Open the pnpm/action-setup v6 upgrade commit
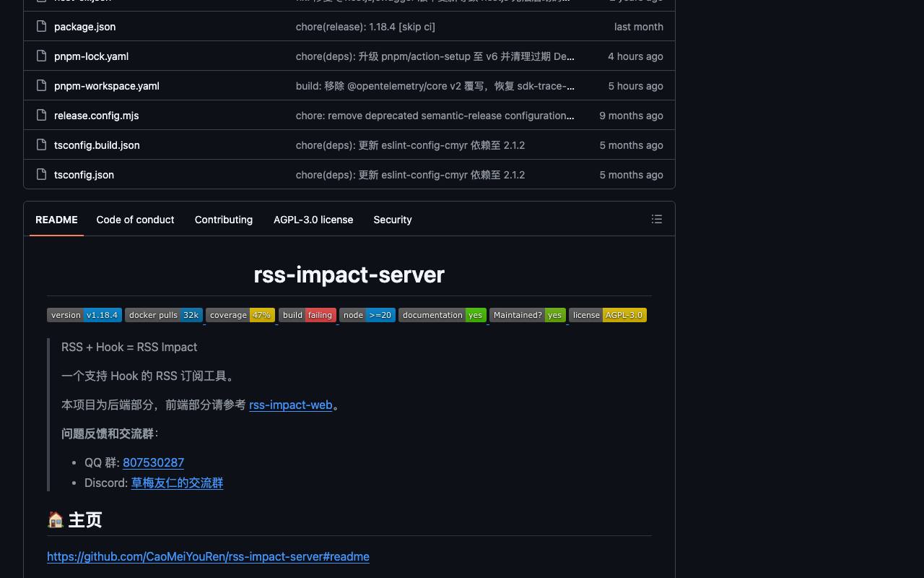 (x=435, y=56)
